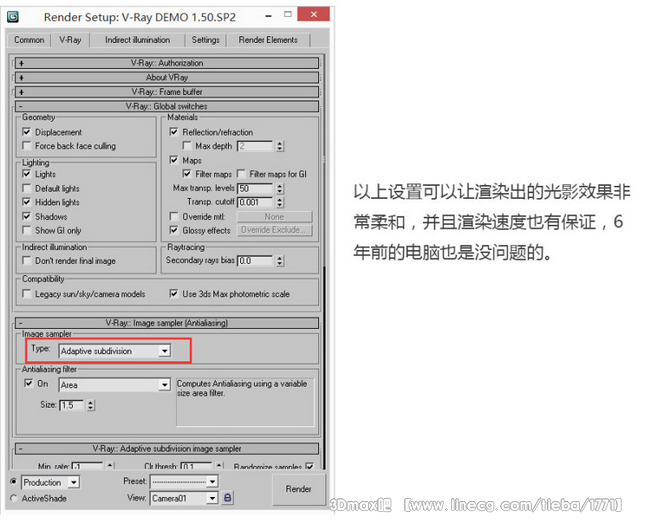Click the Render button
This screenshot has width=651, height=522.
click(299, 489)
